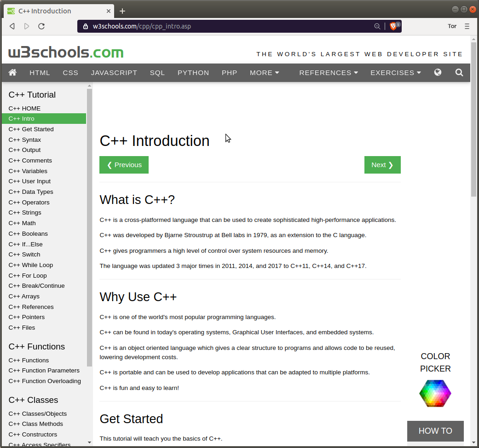This screenshot has height=448, width=479.
Task: Click the Tor button in toolbar
Action: [x=452, y=26]
